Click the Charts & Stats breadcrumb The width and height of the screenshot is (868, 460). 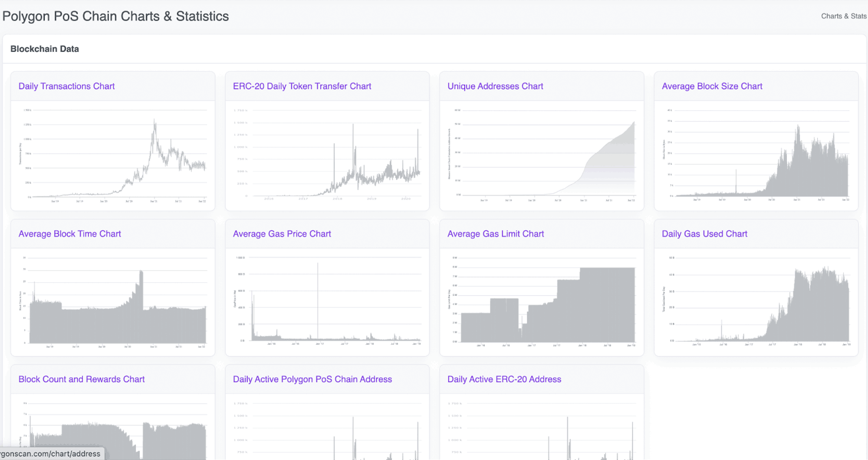coord(843,16)
